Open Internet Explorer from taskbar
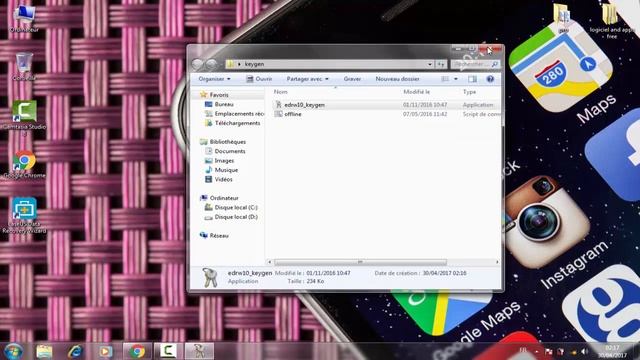The height and width of the screenshot is (360, 640). click(75, 351)
